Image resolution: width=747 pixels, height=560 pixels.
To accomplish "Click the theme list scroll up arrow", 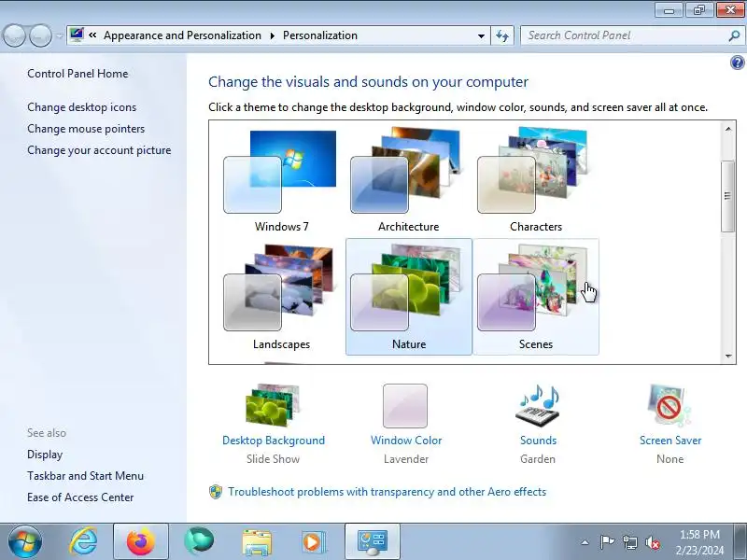I will click(728, 129).
